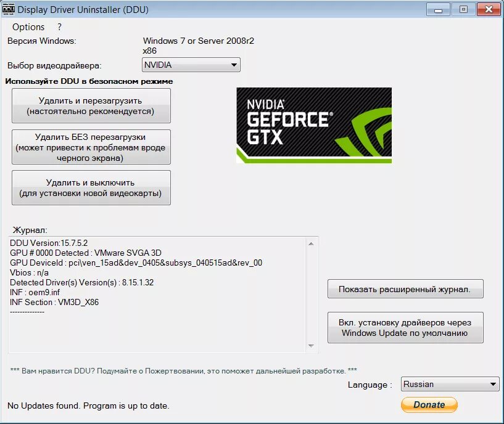
Task: Click 'Показать расширенный журнал' button
Action: (x=405, y=289)
